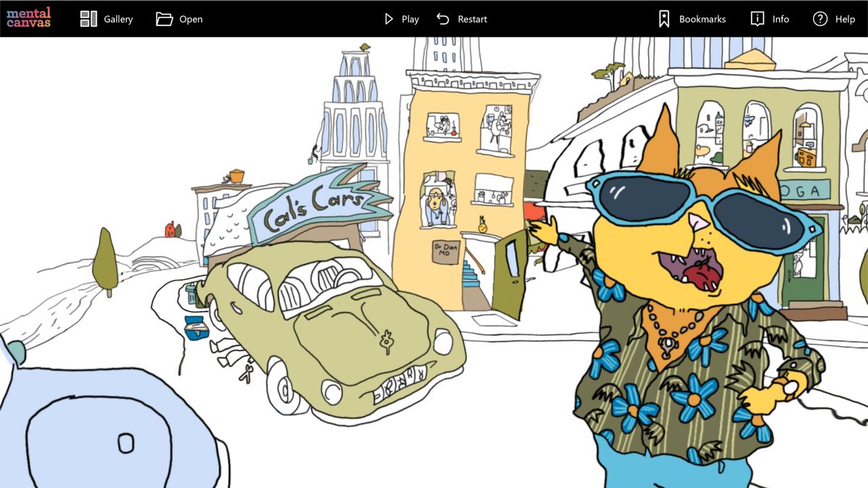This screenshot has width=868, height=488.
Task: Show the Bookmarks list
Action: point(687,19)
